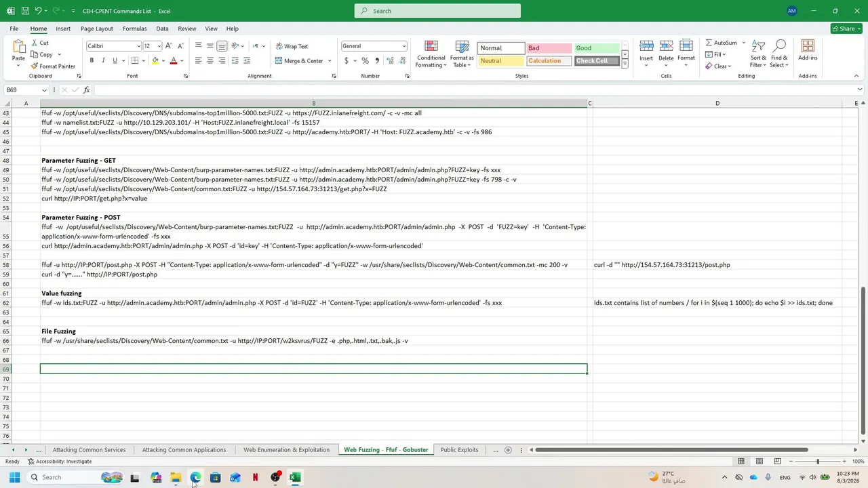Open the Conditional Formatting menu

(431, 54)
